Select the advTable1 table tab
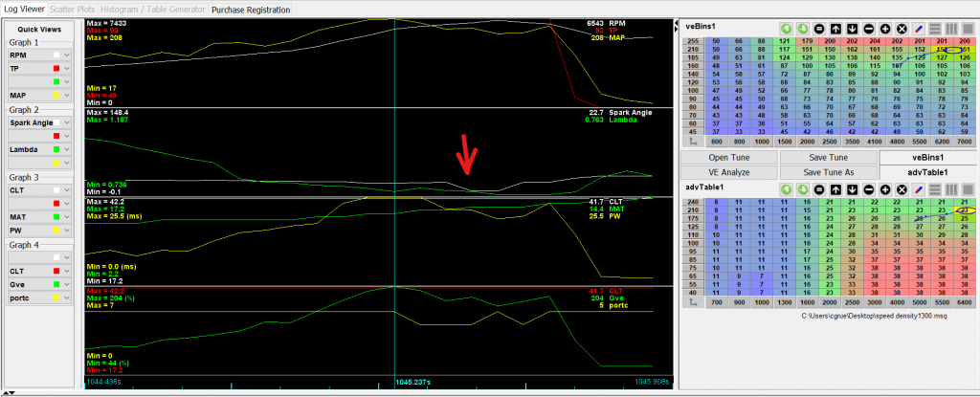980x397 pixels. (x=927, y=172)
